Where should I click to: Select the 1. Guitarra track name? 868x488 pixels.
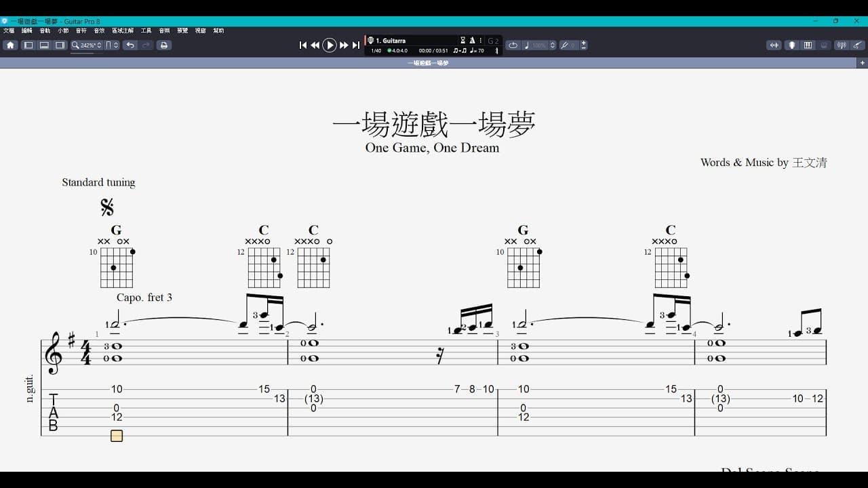(391, 41)
